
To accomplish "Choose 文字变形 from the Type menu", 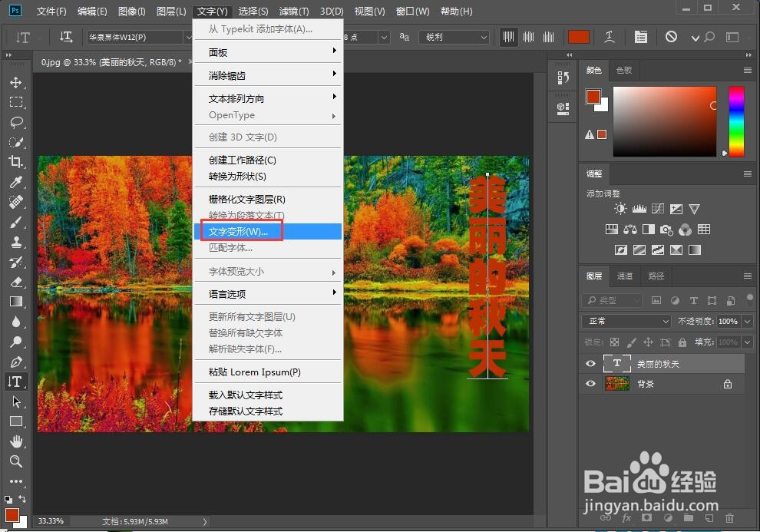I will pos(241,230).
